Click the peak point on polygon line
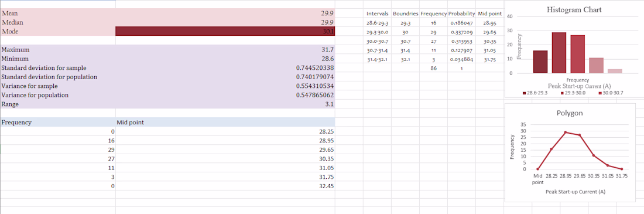The height and width of the screenshot is (214, 644). point(566,132)
